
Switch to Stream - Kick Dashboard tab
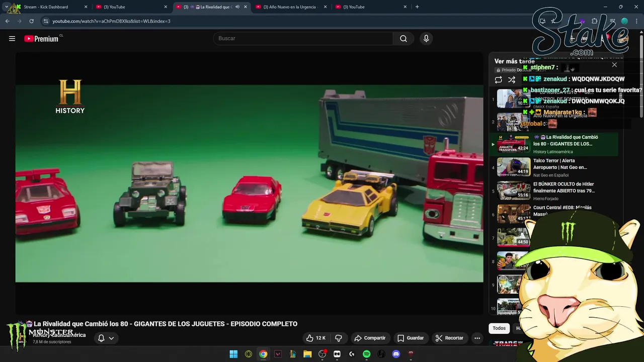point(46,7)
